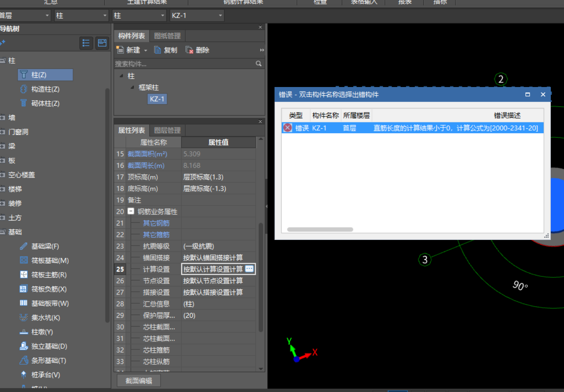Switch to the 图纸管理 tab
Image resolution: width=564 pixels, height=392 pixels.
[167, 36]
